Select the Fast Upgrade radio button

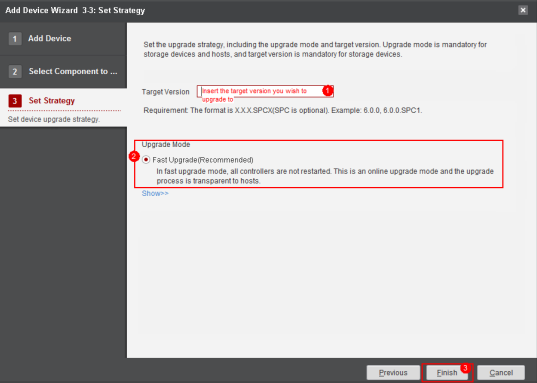click(146, 160)
